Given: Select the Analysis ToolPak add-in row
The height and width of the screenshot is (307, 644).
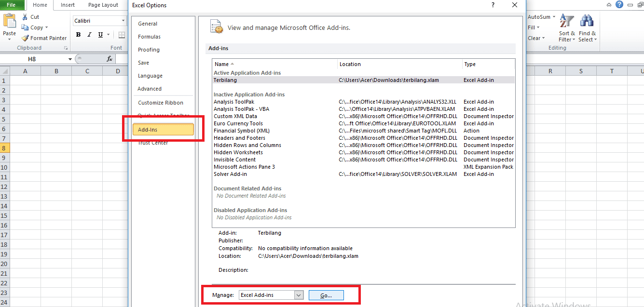Looking at the screenshot, I should point(364,102).
